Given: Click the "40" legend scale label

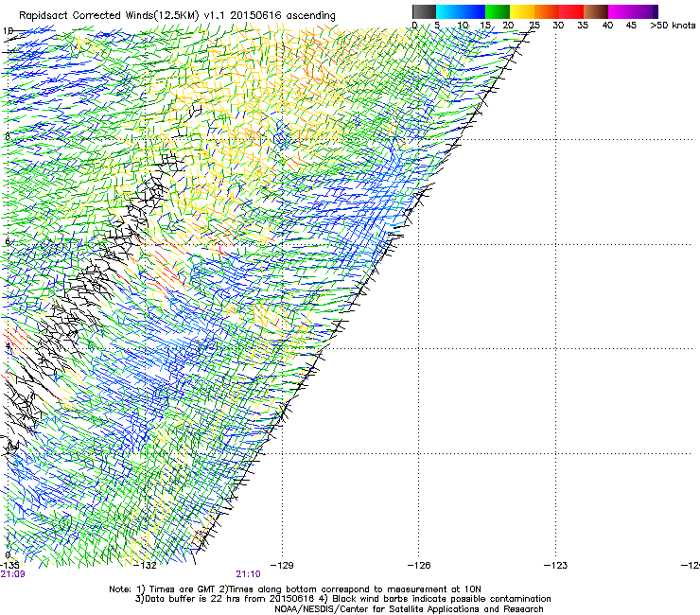Looking at the screenshot, I should click(x=607, y=26).
